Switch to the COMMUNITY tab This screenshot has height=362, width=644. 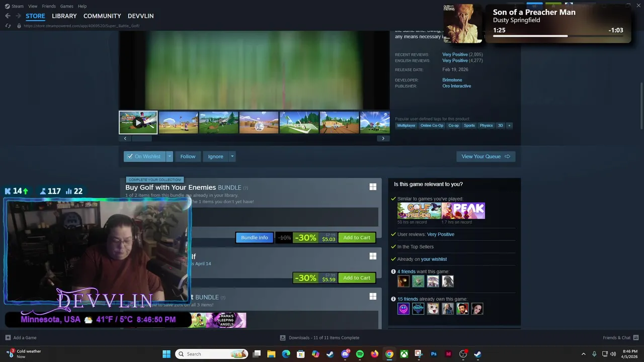[102, 16]
